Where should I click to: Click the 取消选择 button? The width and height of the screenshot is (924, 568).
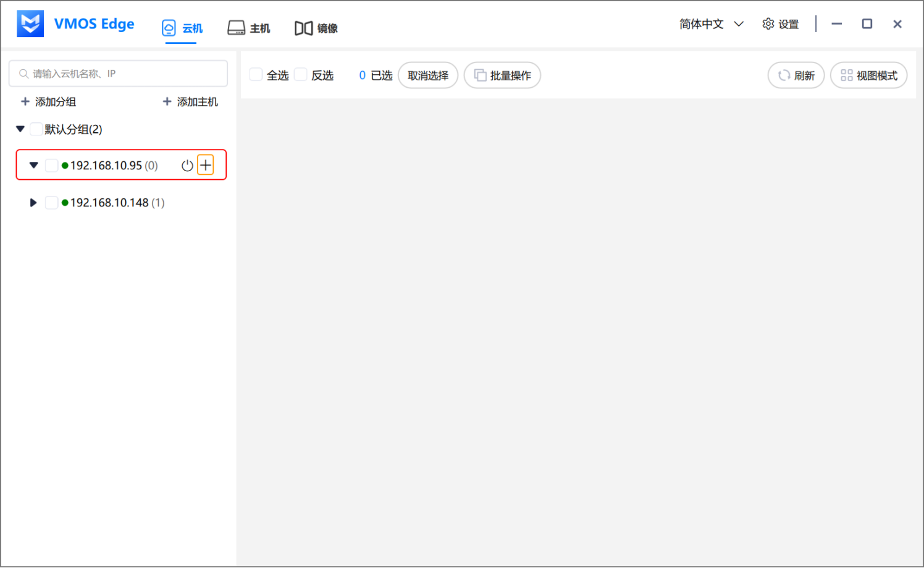coord(427,75)
